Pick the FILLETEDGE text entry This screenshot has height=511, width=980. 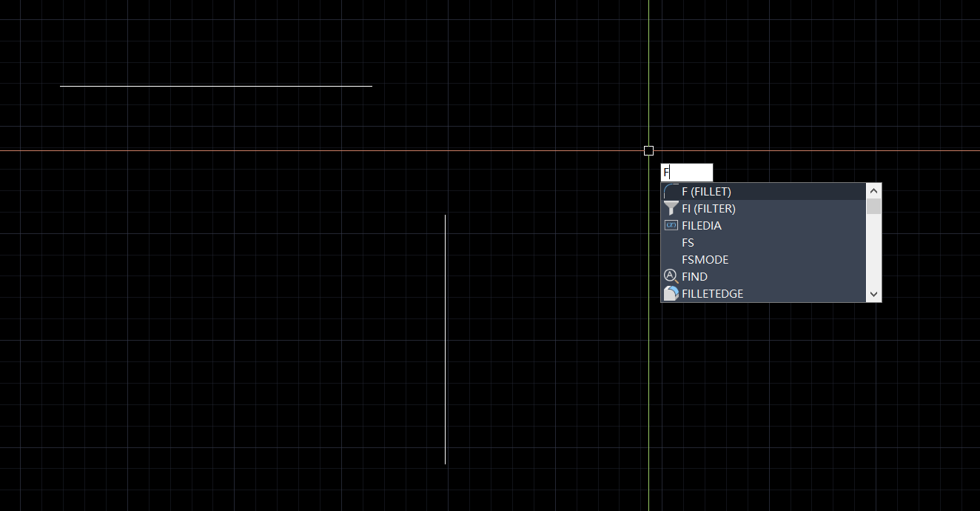click(x=712, y=294)
